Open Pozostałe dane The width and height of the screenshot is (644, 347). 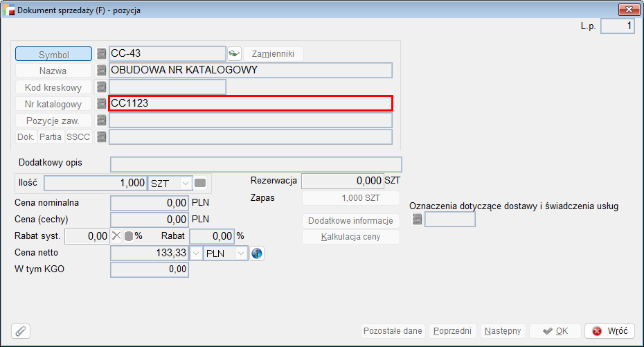(x=393, y=331)
